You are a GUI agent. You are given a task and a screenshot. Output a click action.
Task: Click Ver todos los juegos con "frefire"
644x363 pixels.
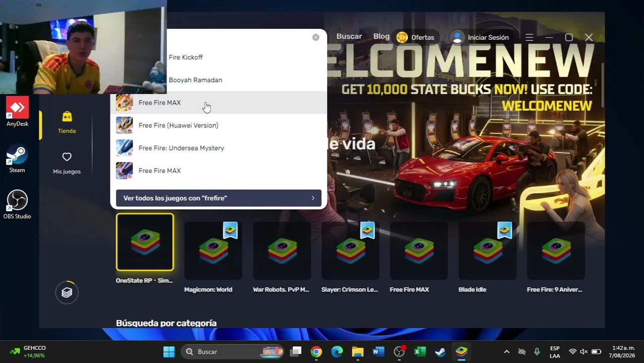coord(219,198)
